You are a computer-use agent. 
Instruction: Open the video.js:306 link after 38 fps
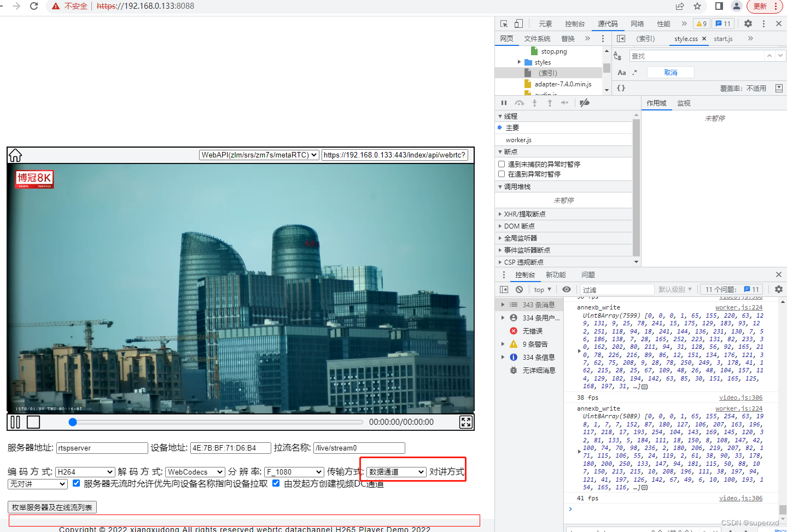point(741,397)
